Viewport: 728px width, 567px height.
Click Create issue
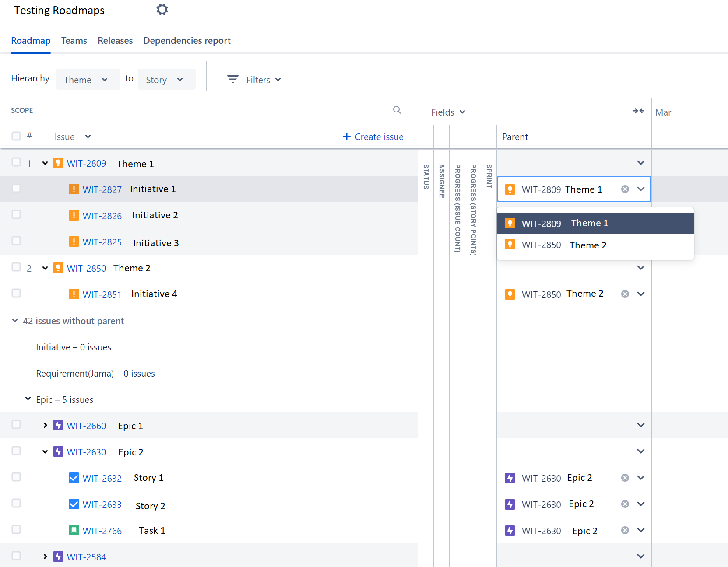coord(373,137)
